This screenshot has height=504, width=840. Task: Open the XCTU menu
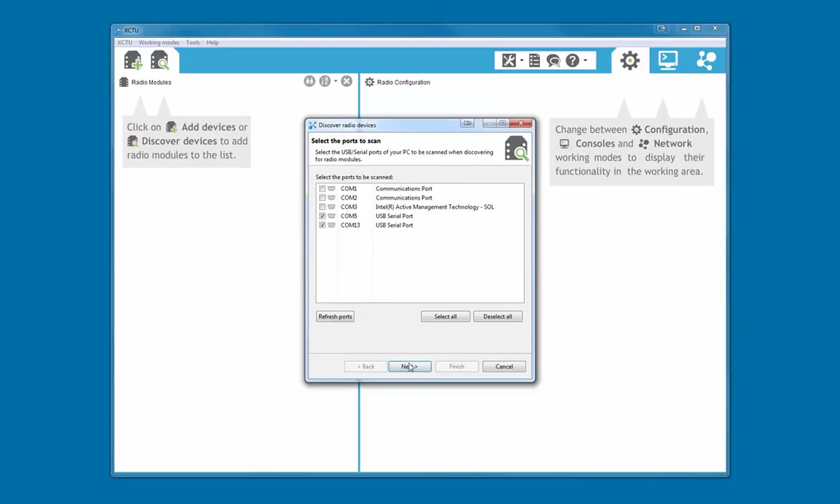[125, 42]
